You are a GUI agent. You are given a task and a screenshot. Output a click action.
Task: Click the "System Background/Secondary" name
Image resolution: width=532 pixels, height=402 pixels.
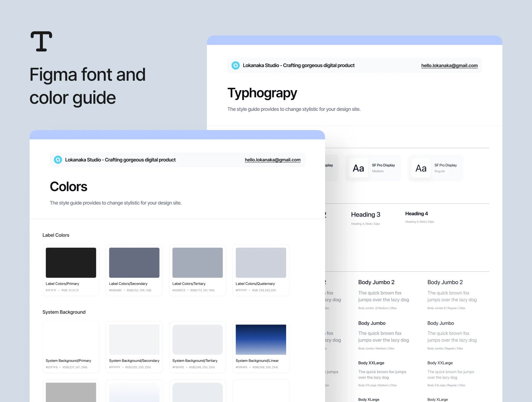(134, 361)
